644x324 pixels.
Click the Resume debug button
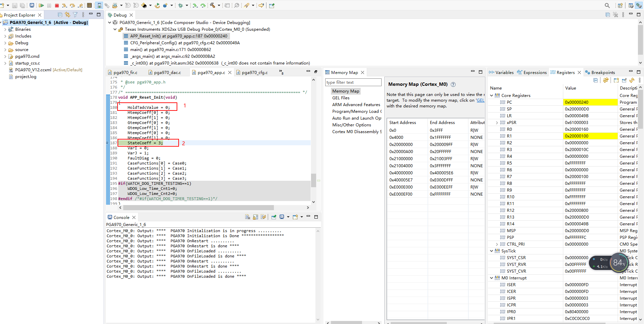(41, 5)
